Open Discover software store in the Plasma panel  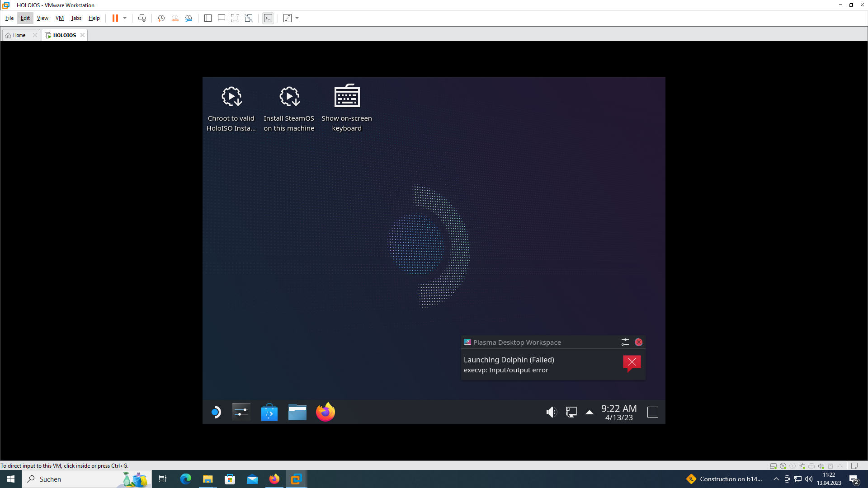tap(269, 412)
